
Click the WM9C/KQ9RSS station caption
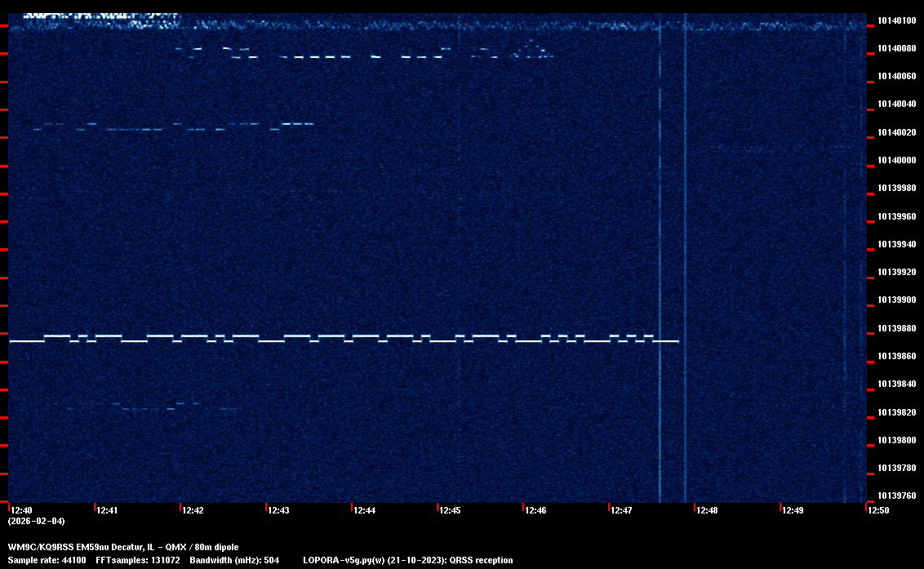pyautogui.click(x=122, y=547)
